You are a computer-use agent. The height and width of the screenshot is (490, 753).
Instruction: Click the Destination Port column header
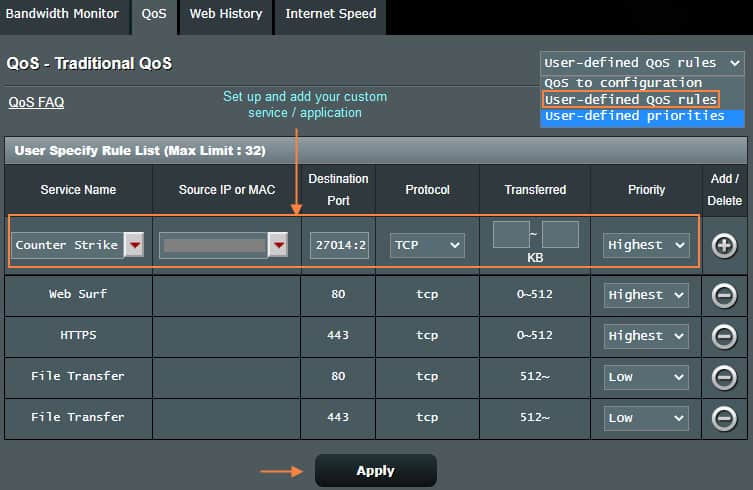[338, 190]
